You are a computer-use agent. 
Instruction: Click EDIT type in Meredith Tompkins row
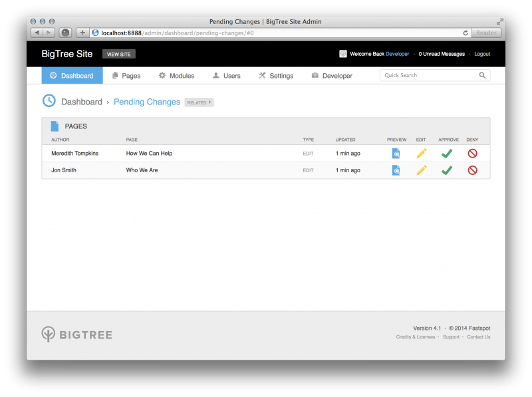(x=308, y=154)
